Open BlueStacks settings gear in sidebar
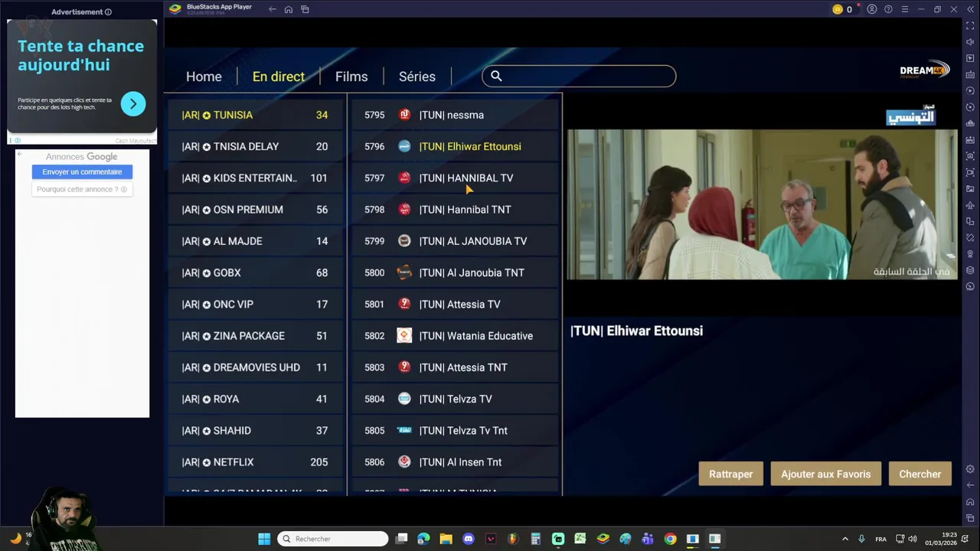Viewport: 980px width, 551px height. tap(970, 469)
